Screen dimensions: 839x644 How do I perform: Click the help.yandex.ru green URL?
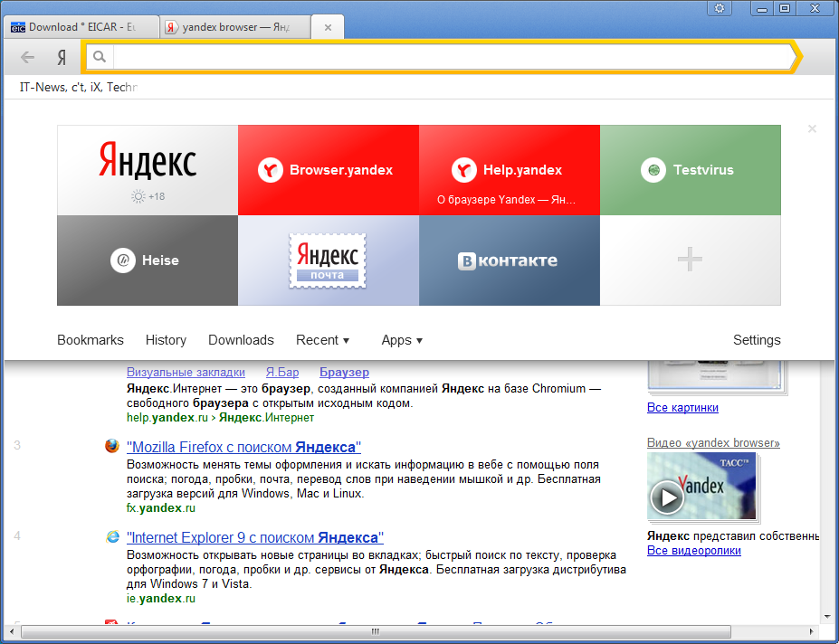(221, 418)
